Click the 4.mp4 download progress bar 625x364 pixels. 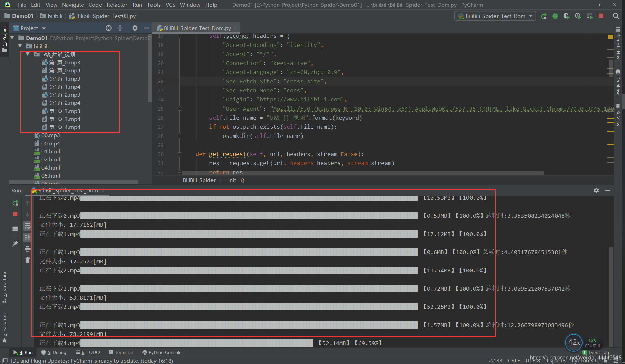click(x=197, y=343)
